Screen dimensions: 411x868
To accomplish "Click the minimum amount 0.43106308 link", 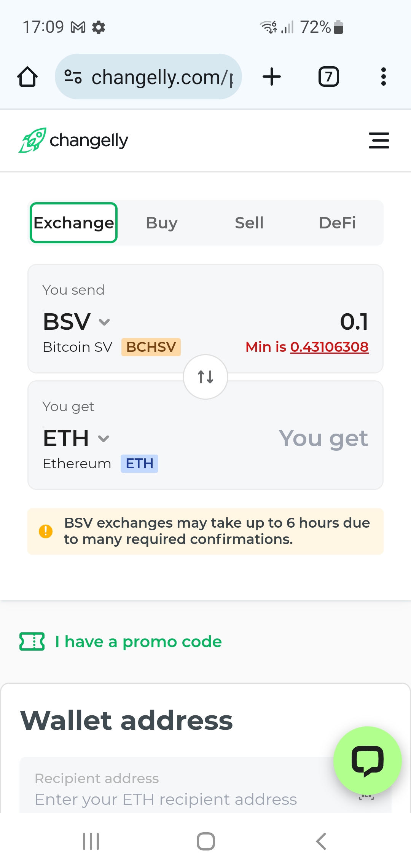I will [329, 347].
